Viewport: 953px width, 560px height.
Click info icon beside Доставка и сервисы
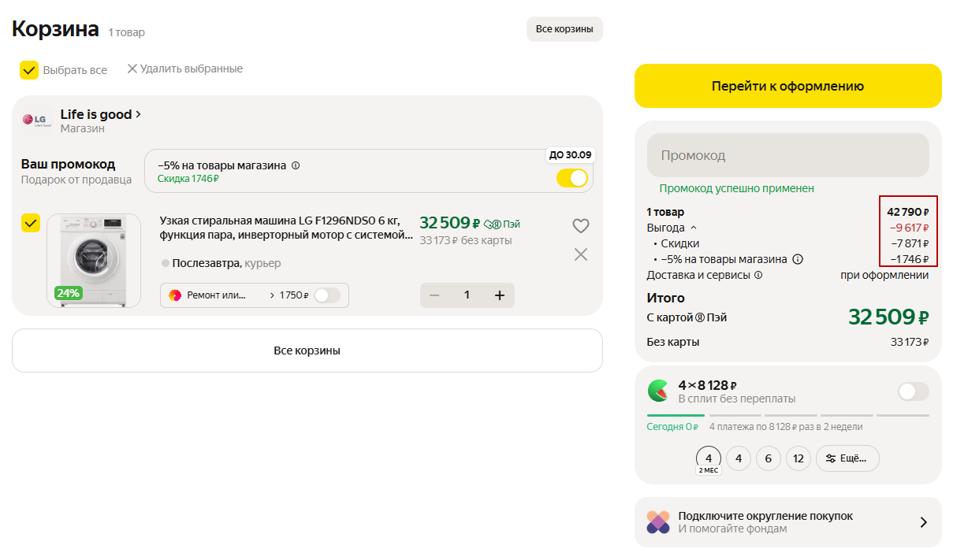[x=758, y=276]
